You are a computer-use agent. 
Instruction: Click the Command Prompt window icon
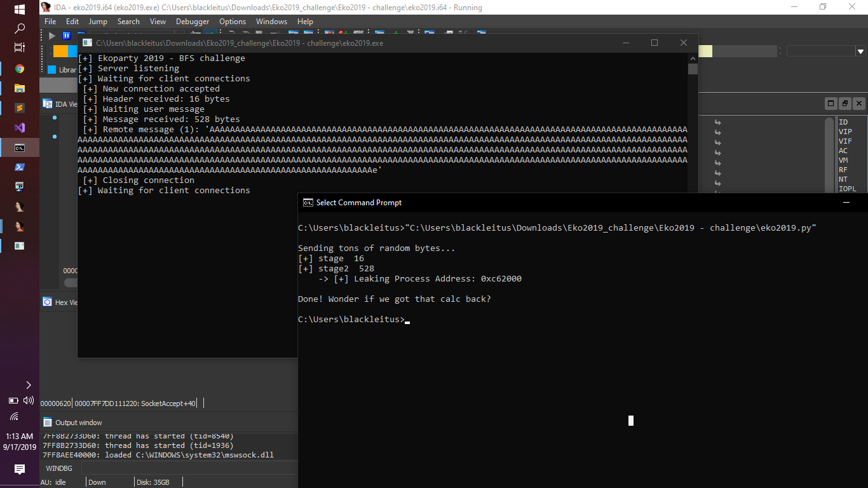(x=308, y=203)
